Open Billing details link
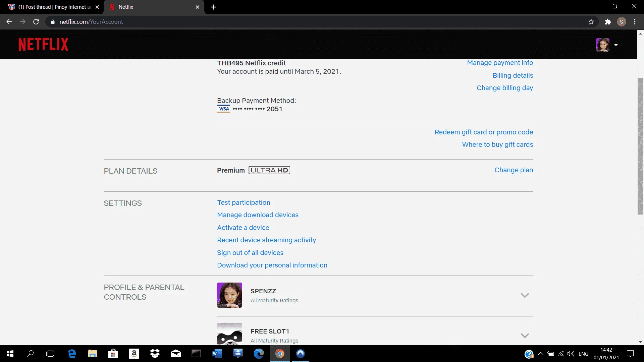 click(513, 75)
